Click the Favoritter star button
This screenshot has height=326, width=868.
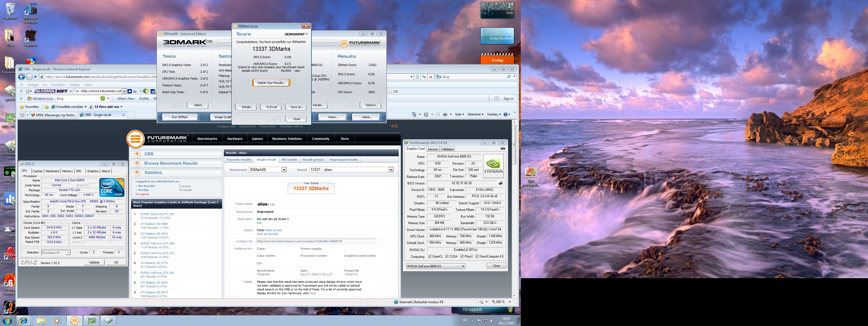(x=30, y=107)
